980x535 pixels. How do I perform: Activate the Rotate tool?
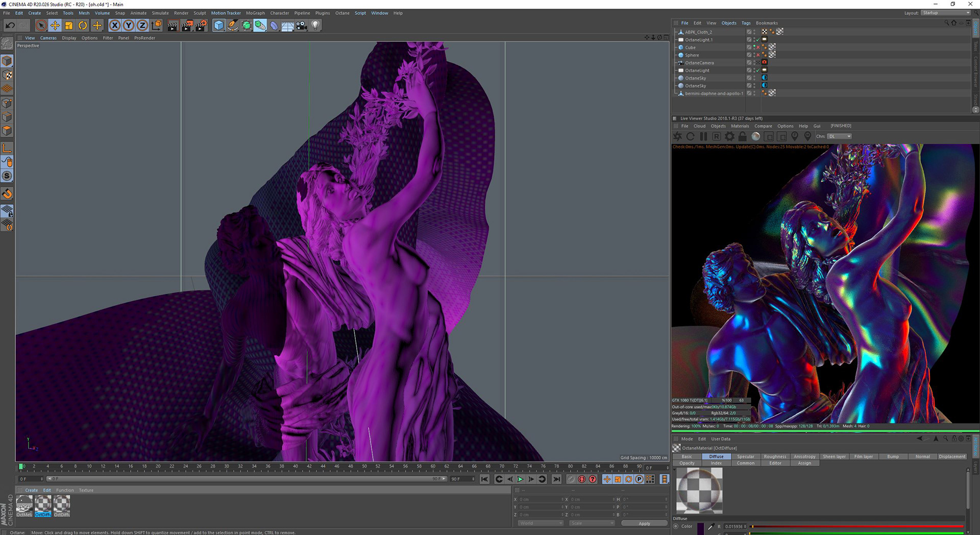(x=83, y=26)
